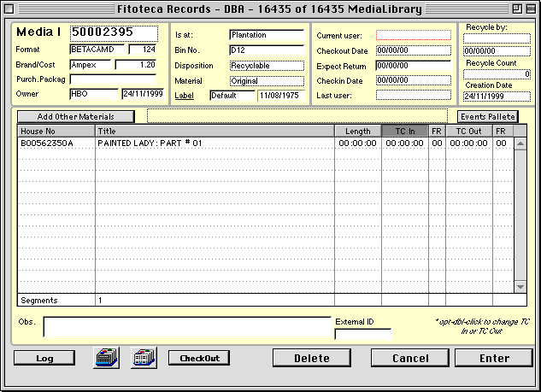541x392 pixels.
Task: Click the owner date field 24/11/1999
Action: pos(143,94)
